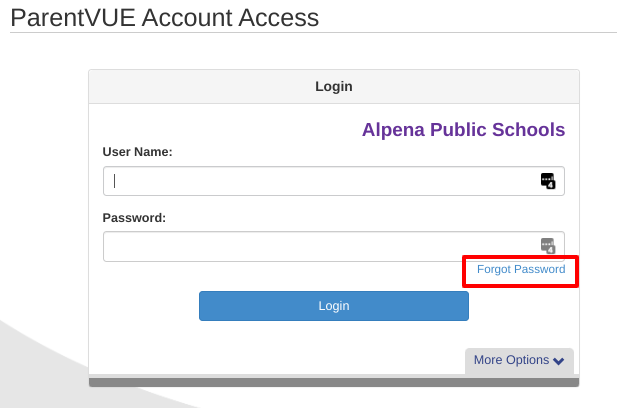This screenshot has width=617, height=408.
Task: Focus the Password input field
Action: [334, 246]
